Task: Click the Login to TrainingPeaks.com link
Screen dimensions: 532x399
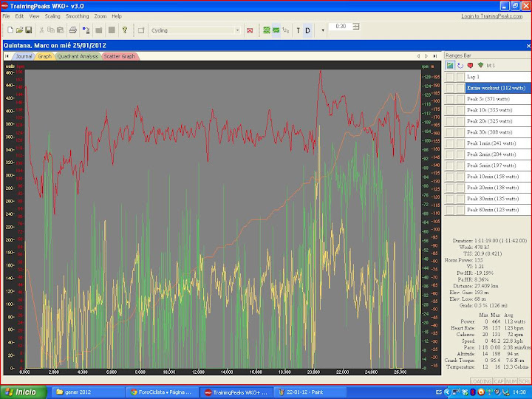Action: (491, 16)
